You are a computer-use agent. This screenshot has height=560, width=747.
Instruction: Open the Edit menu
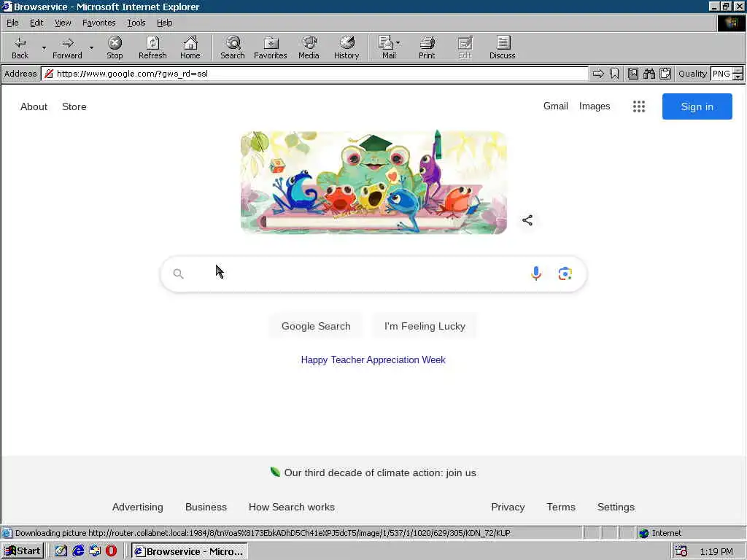36,23
